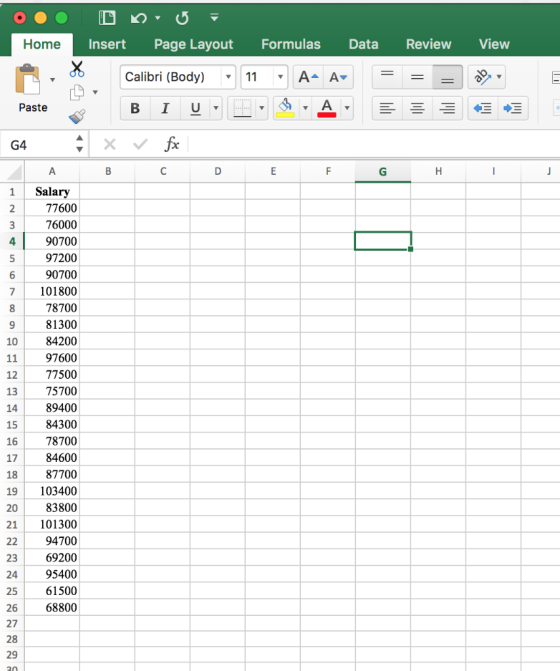The width and height of the screenshot is (560, 671).
Task: Toggle Bold formatting
Action: (135, 108)
